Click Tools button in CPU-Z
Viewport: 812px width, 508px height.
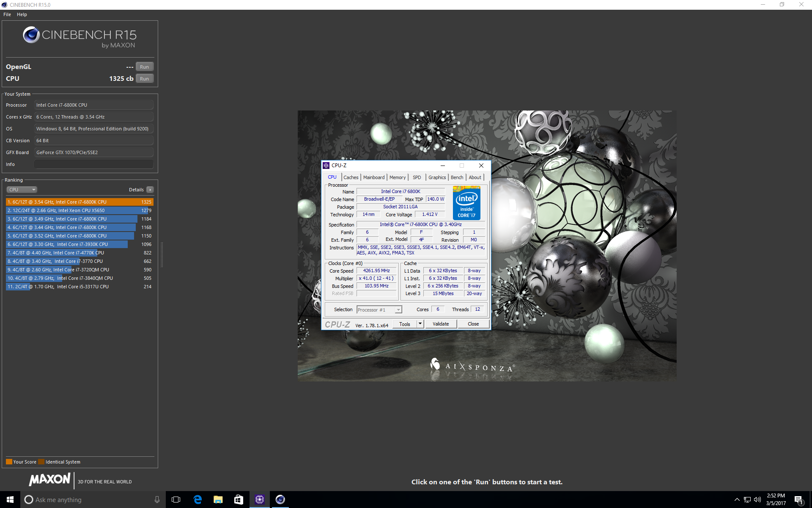click(x=405, y=324)
